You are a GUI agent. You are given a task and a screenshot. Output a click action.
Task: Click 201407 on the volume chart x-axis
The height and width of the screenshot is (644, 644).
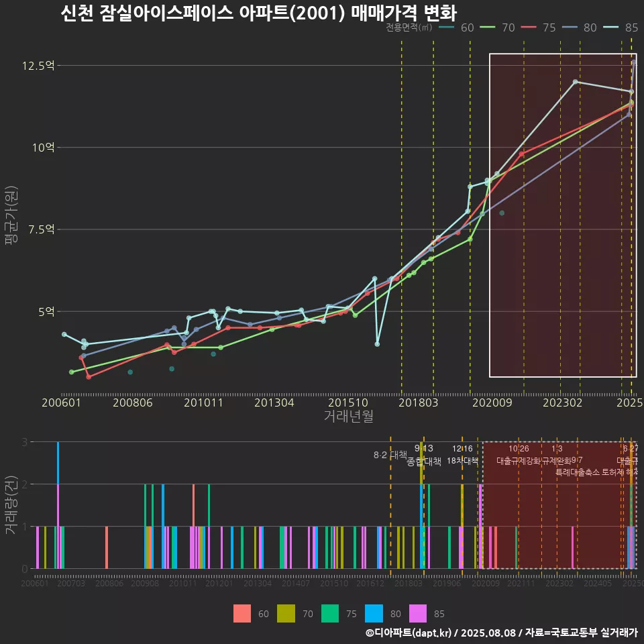click(x=296, y=583)
